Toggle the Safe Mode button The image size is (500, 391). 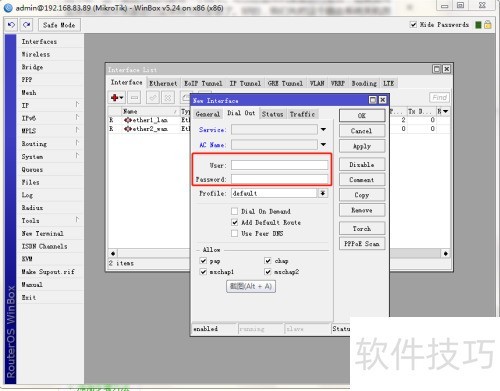(x=59, y=25)
